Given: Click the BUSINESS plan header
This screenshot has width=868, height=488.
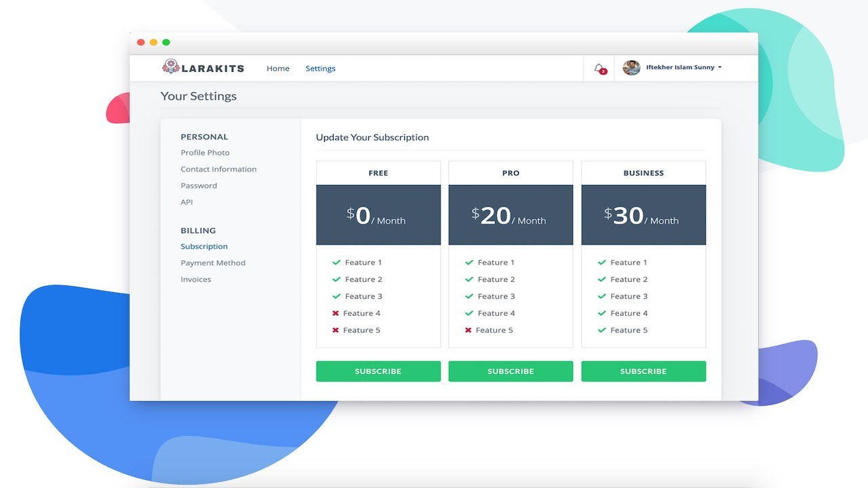Looking at the screenshot, I should tap(644, 173).
